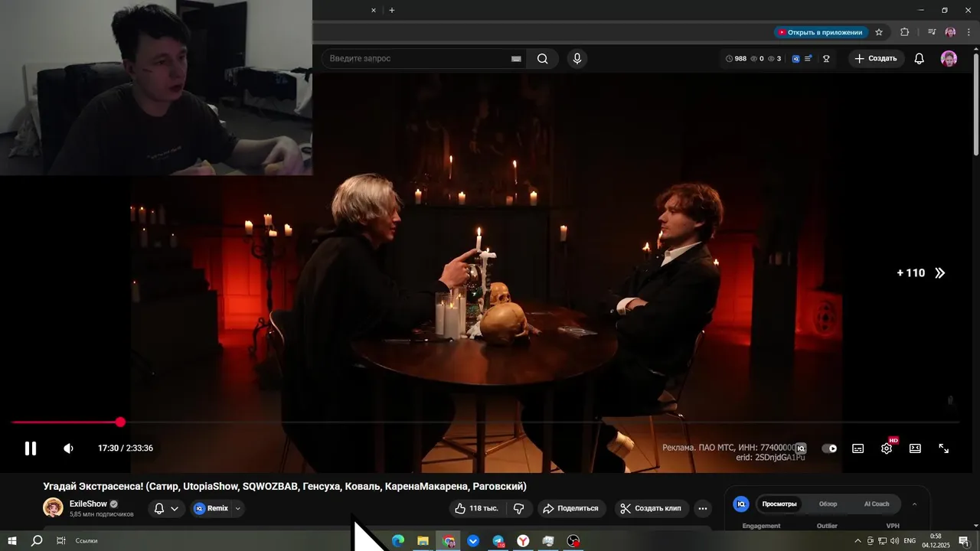980x551 pixels.
Task: Open Windows Start menu
Action: click(x=12, y=541)
